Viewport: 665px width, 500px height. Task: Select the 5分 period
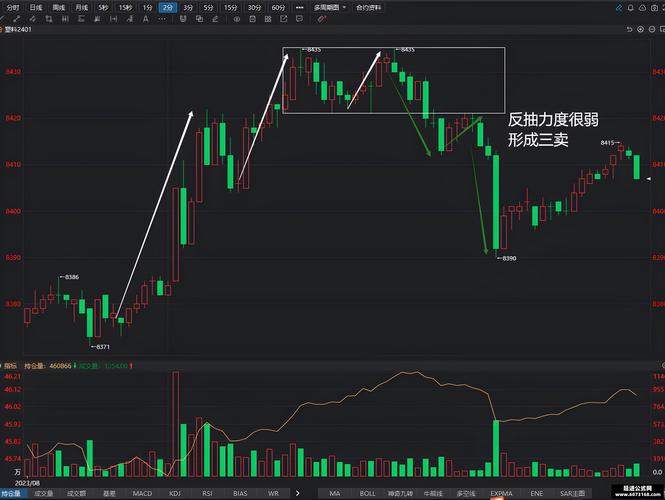coord(208,8)
